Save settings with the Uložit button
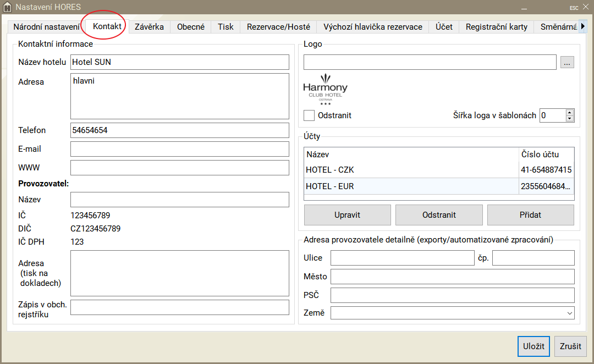 click(x=533, y=346)
